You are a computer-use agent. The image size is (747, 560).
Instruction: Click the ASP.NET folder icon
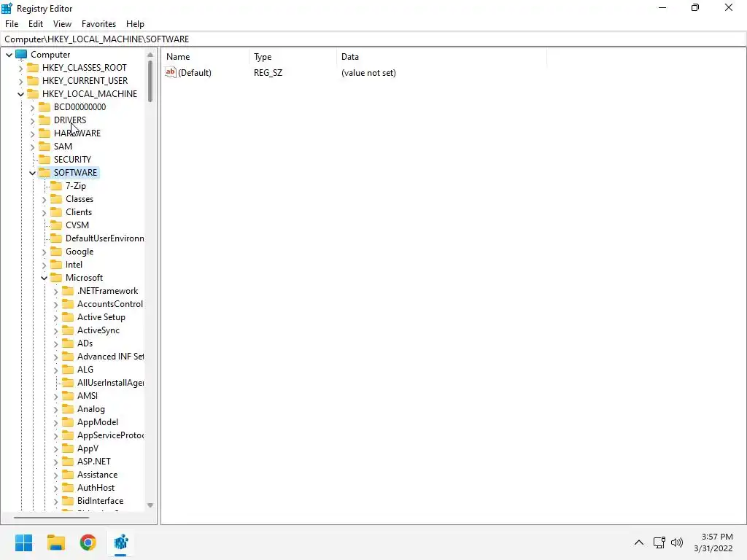68,461
